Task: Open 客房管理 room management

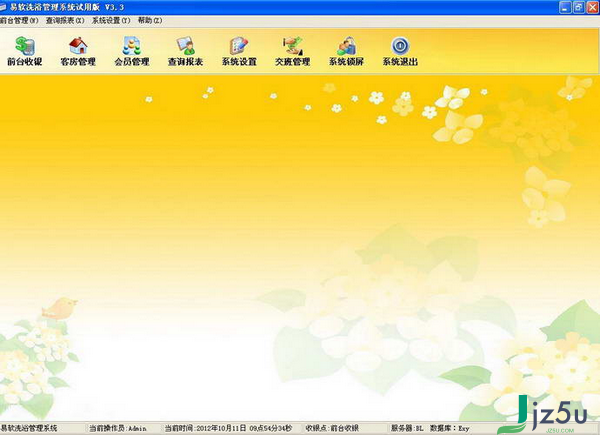Action: click(x=77, y=51)
